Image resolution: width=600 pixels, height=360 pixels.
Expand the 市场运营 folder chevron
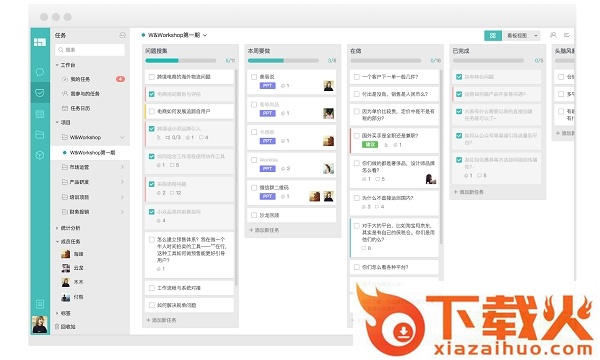(x=122, y=167)
